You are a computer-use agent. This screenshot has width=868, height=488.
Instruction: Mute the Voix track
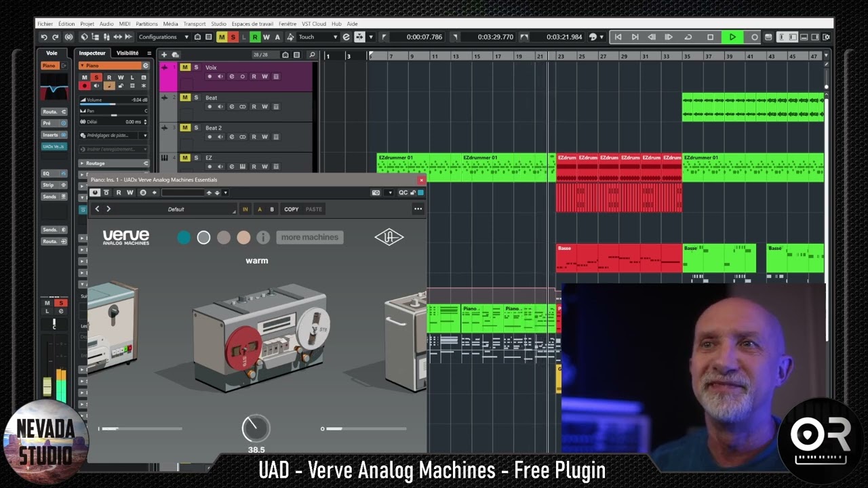coord(185,67)
